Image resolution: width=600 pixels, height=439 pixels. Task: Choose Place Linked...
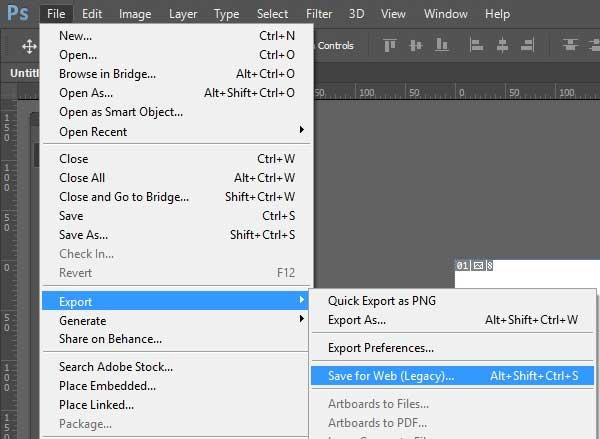tap(175, 405)
